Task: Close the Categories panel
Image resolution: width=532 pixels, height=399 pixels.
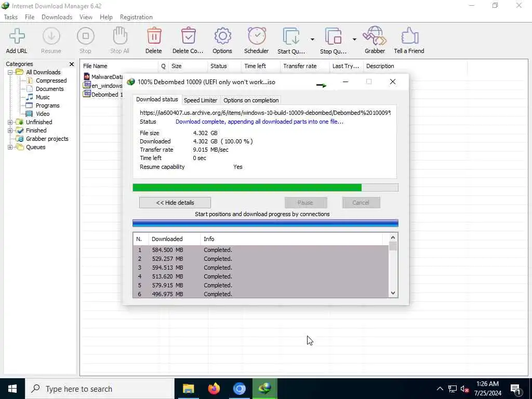Action: (72, 64)
